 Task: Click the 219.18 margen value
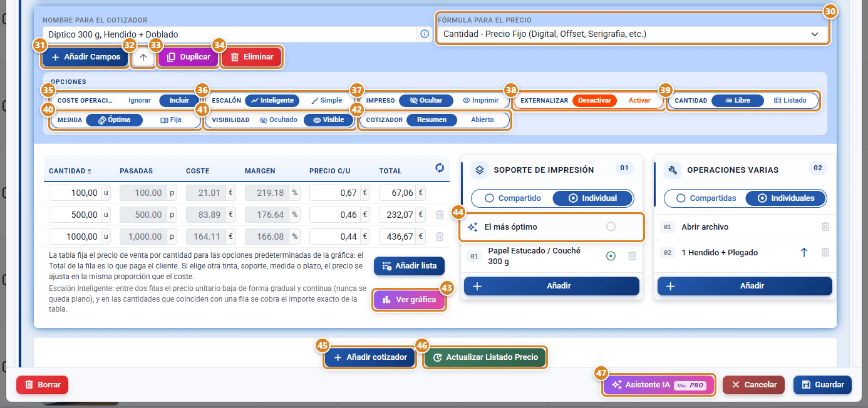tap(266, 193)
